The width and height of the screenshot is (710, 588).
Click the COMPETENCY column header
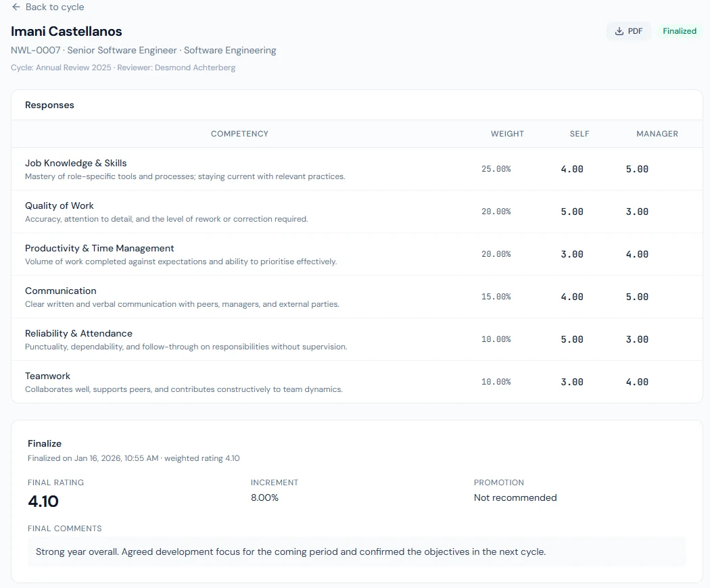[239, 134]
